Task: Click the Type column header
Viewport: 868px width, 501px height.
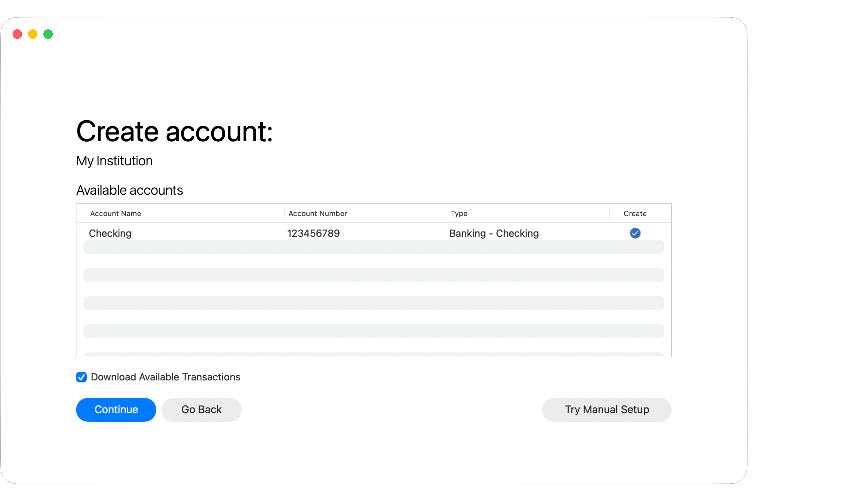Action: (459, 213)
